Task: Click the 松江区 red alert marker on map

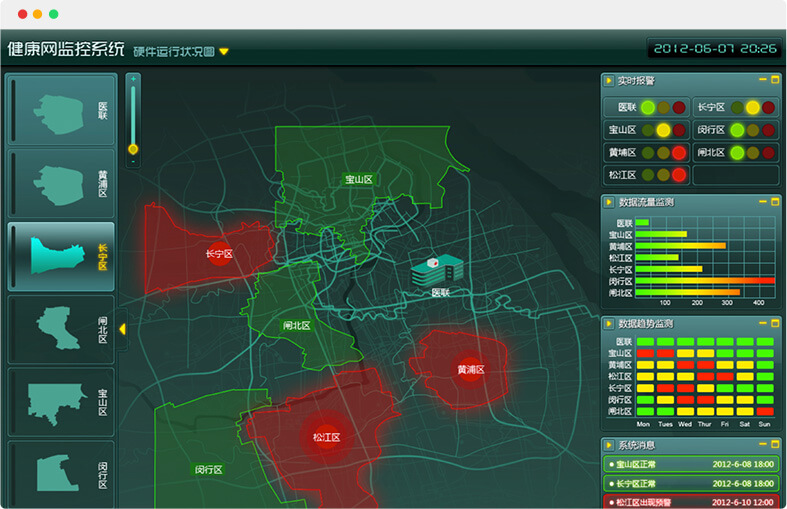Action: [326, 437]
